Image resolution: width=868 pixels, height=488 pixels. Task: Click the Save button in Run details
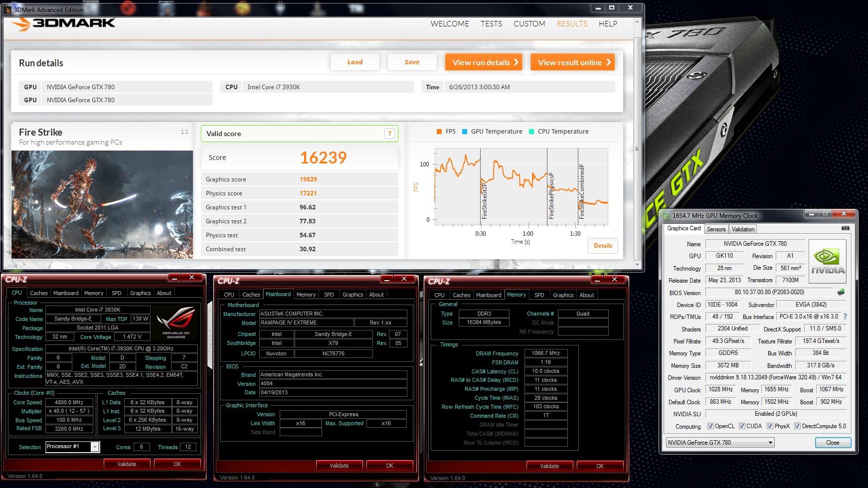pos(412,62)
